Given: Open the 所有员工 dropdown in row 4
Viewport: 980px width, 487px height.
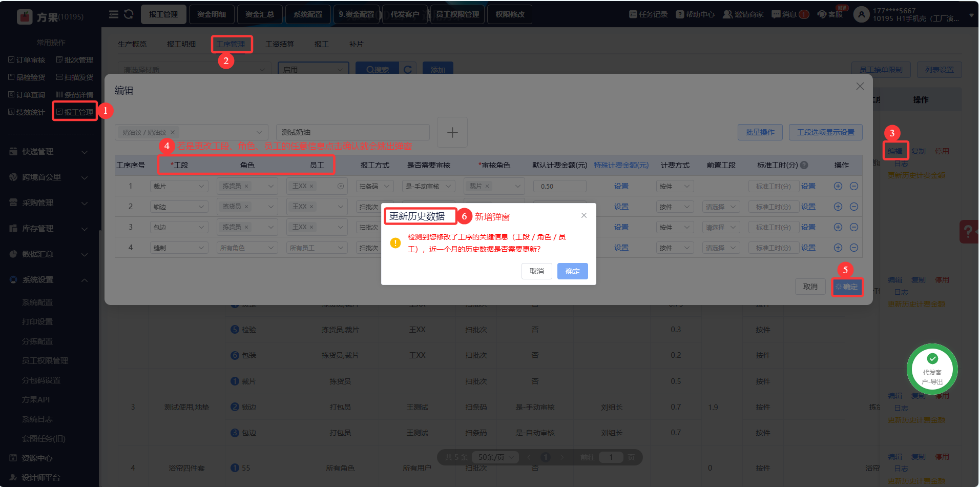Looking at the screenshot, I should click(x=317, y=248).
